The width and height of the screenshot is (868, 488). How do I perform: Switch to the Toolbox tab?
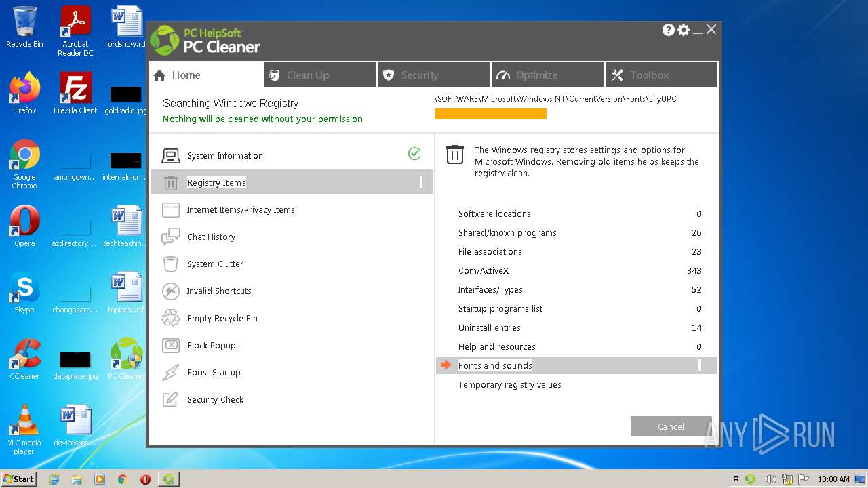(661, 75)
